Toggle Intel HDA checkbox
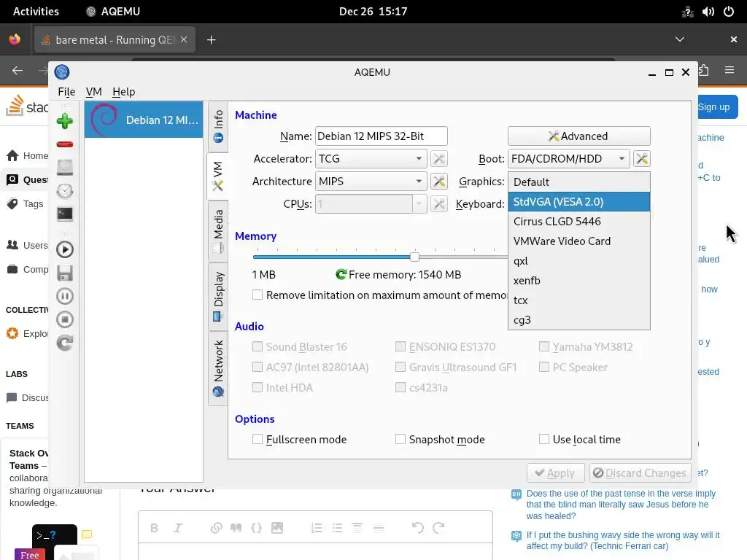Viewport: 747px width, 560px height. (258, 387)
